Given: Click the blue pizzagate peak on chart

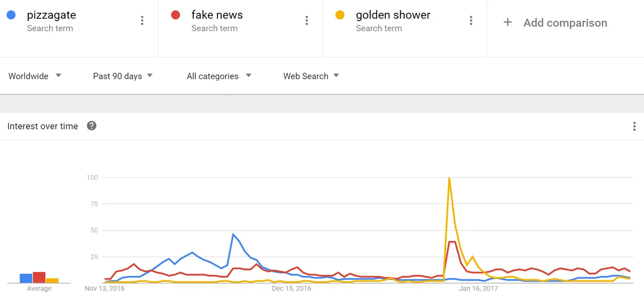Looking at the screenshot, I should 233,234.
